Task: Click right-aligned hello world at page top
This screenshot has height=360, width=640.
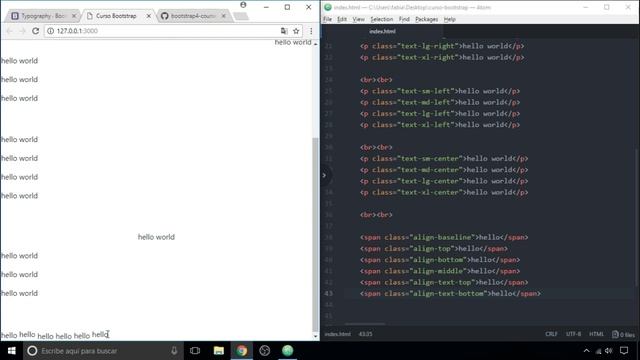Action: [293, 42]
